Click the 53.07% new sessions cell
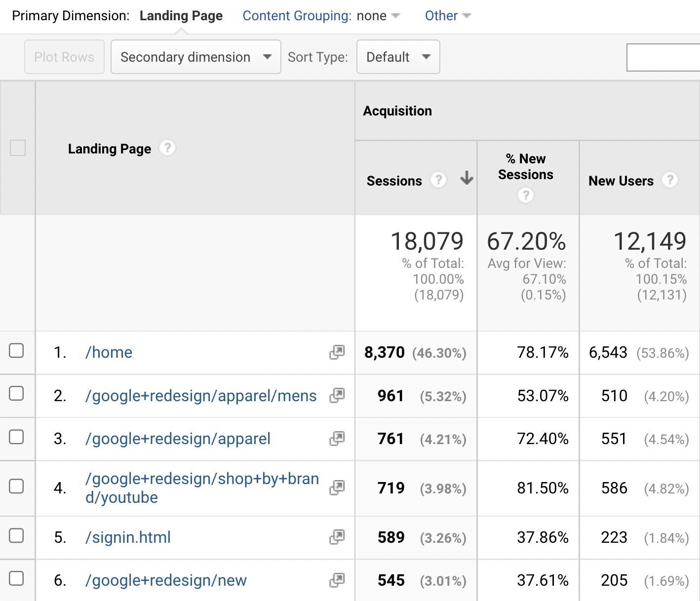 (543, 396)
